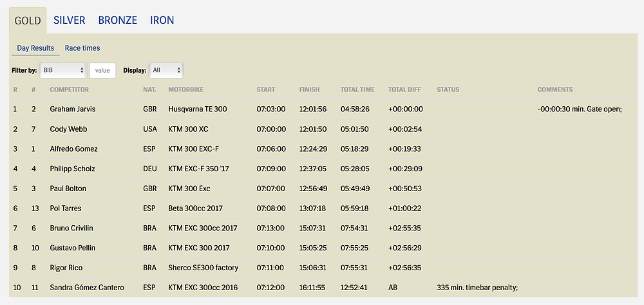Open the SILVER class tab
The height and width of the screenshot is (305, 644).
pos(69,20)
